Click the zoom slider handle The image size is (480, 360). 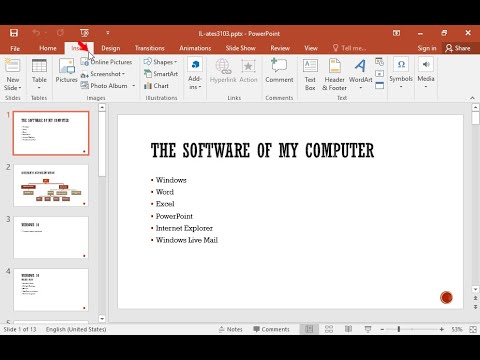click(x=399, y=329)
